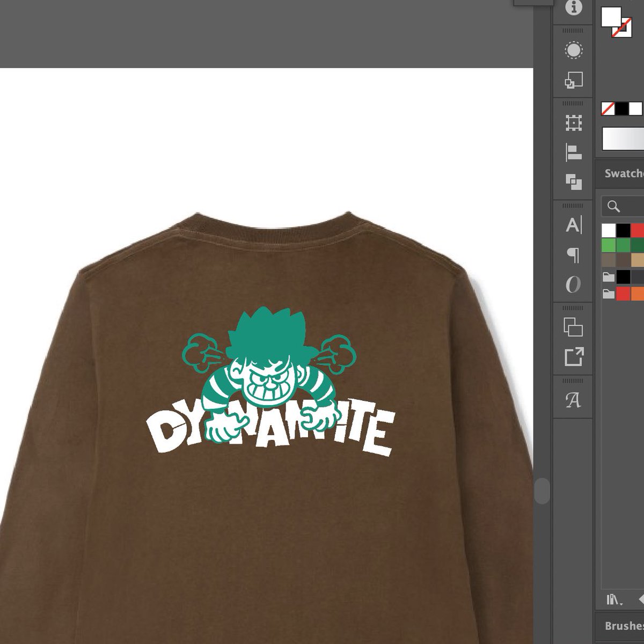
Task: Open the Glyphs panel icon
Action: pyautogui.click(x=574, y=400)
